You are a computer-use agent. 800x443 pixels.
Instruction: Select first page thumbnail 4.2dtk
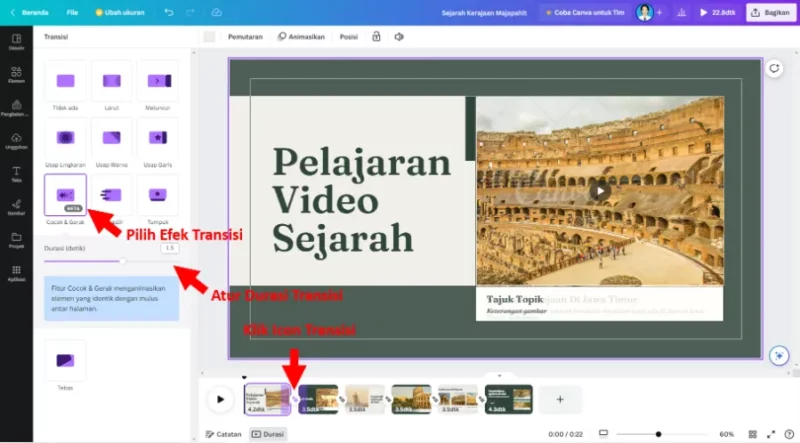[267, 399]
